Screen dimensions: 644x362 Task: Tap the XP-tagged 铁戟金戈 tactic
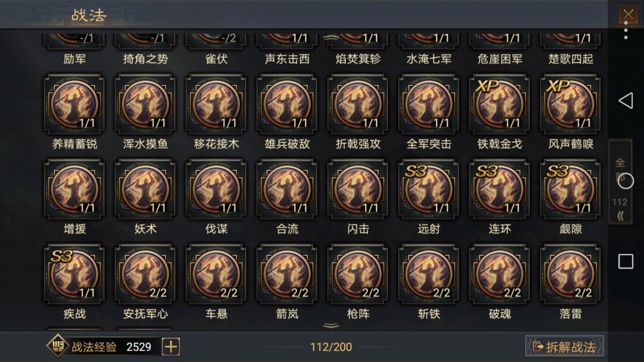499,104
